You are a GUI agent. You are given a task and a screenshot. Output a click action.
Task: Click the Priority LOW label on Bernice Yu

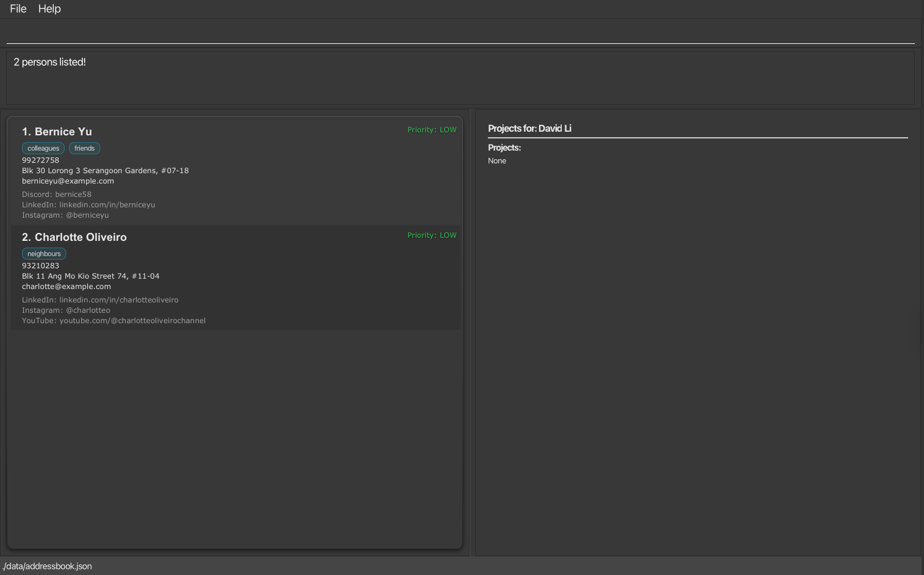click(432, 130)
